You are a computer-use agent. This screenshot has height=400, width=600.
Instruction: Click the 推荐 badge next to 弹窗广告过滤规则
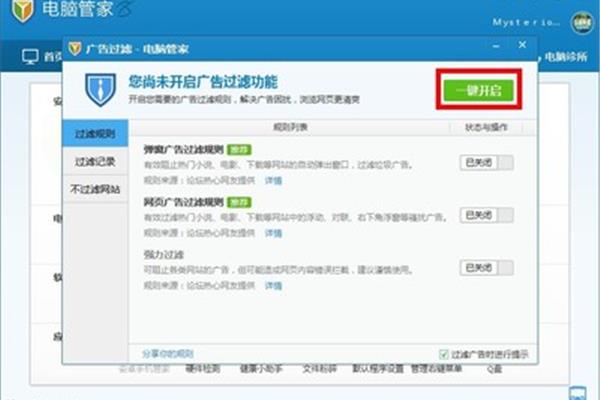(x=239, y=150)
